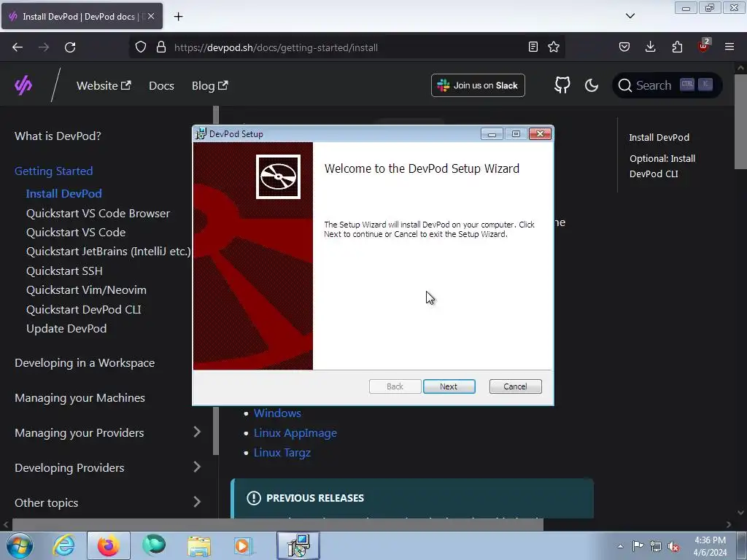Image resolution: width=747 pixels, height=560 pixels.
Task: Open the Pocket save icon
Action: coord(624,47)
